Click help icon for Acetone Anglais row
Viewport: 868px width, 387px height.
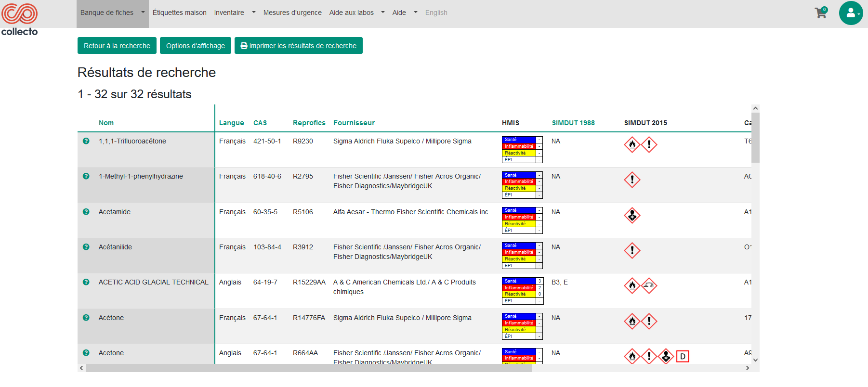click(86, 353)
